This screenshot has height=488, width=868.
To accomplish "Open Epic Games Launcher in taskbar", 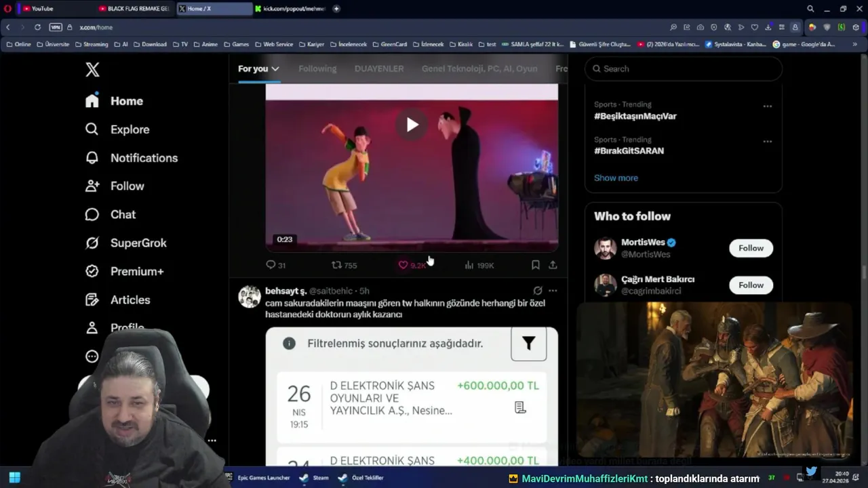I will [x=257, y=478].
